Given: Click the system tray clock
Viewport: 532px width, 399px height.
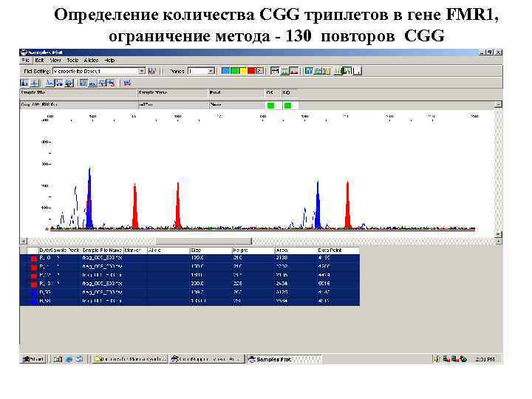Looking at the screenshot, I should [x=485, y=359].
